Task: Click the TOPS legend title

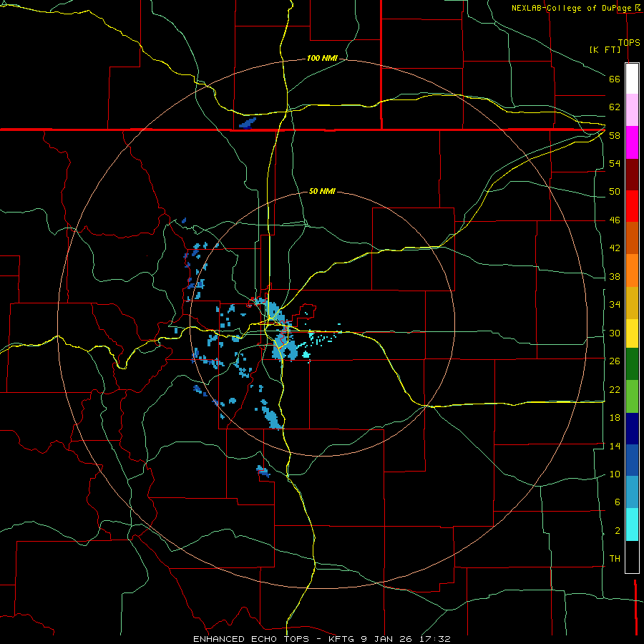Action: tap(629, 43)
